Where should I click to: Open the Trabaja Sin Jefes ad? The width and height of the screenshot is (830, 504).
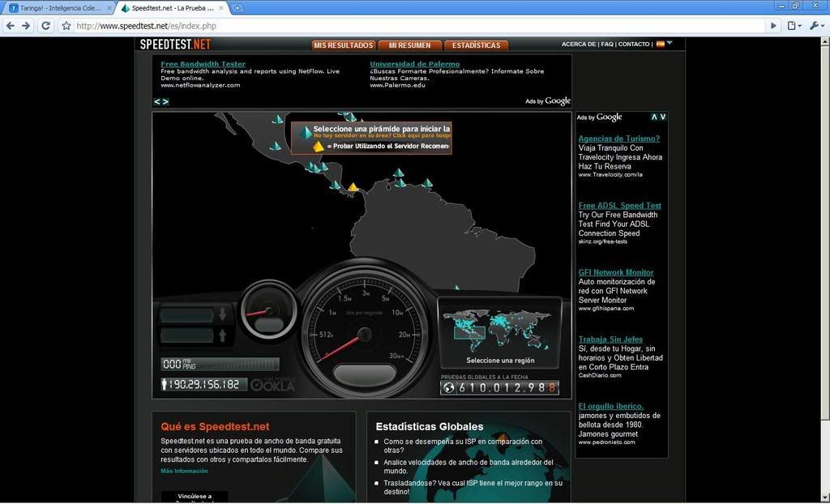pos(610,340)
